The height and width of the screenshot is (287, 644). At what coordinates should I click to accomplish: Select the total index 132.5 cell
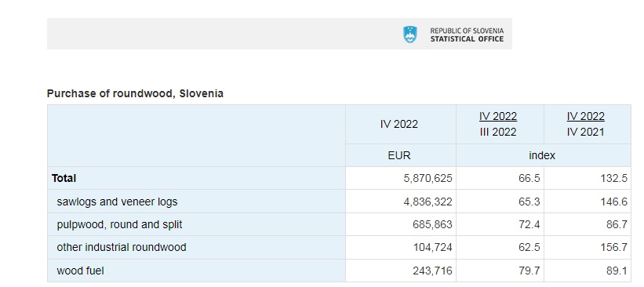coord(588,178)
